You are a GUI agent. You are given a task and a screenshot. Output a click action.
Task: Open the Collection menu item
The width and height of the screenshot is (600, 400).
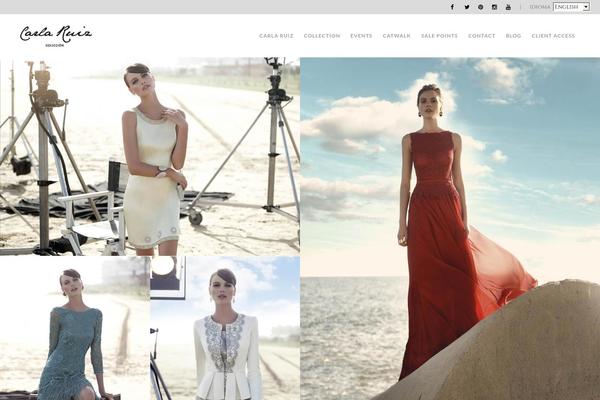(322, 36)
